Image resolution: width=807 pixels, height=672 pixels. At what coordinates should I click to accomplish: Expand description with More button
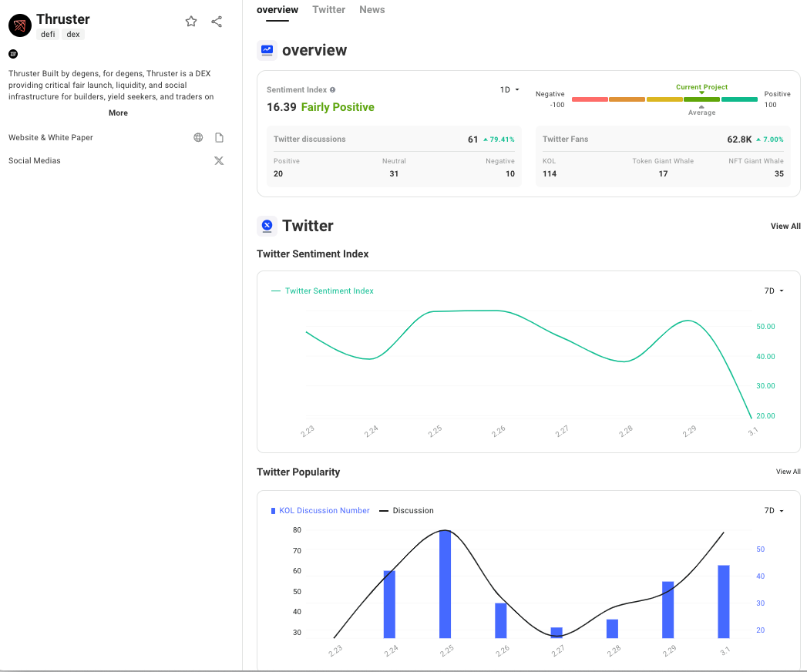point(118,113)
